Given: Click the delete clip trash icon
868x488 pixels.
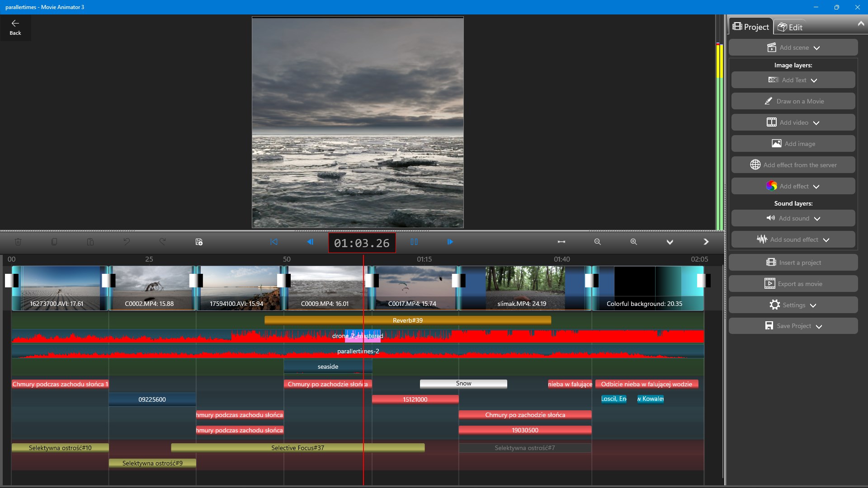Looking at the screenshot, I should [x=18, y=242].
